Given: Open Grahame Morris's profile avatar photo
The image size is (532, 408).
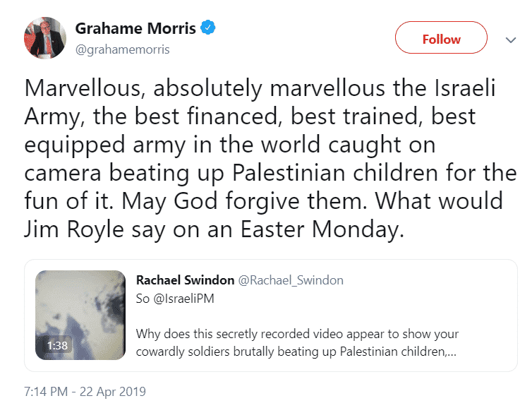Looking at the screenshot, I should pos(45,38).
